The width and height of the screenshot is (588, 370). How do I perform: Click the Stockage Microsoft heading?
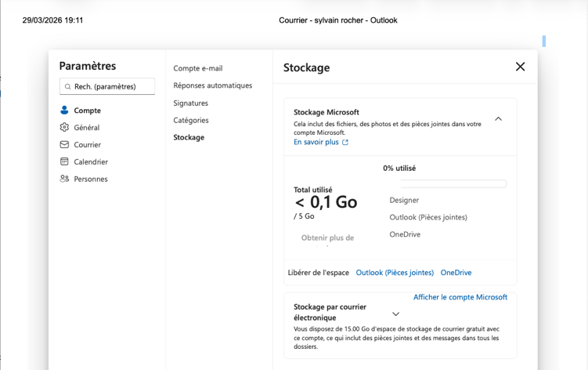(x=326, y=112)
